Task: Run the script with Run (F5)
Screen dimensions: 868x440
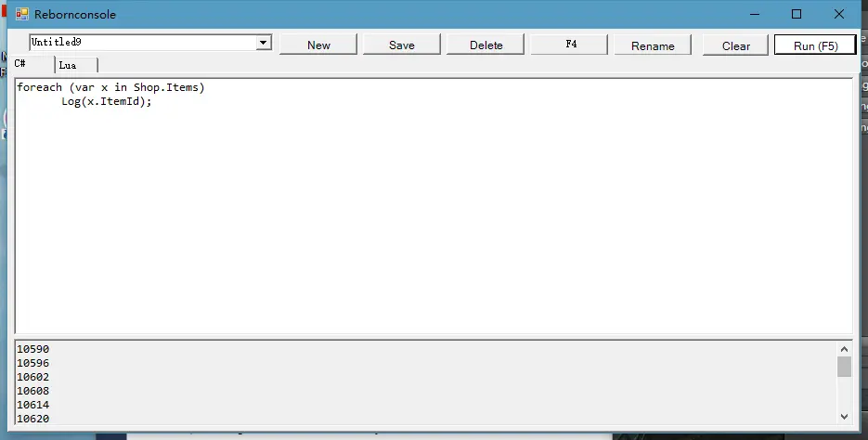Action: click(x=814, y=45)
